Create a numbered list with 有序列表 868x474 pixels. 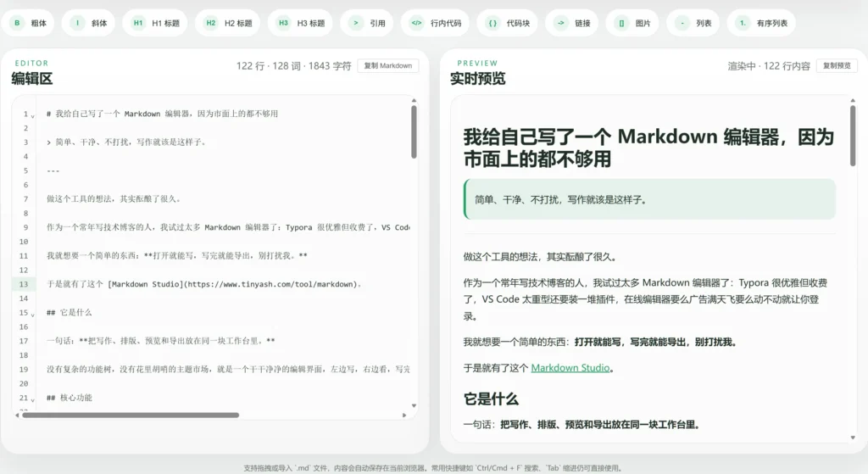click(761, 23)
